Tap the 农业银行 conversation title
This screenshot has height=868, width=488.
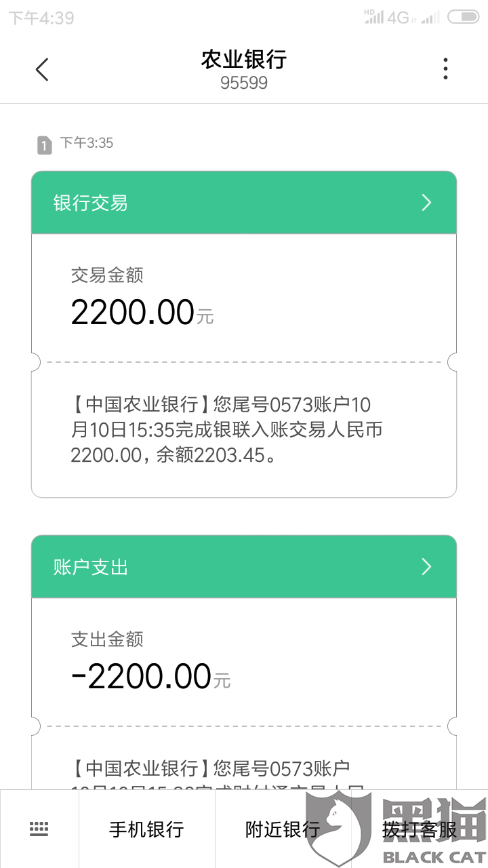point(244,60)
